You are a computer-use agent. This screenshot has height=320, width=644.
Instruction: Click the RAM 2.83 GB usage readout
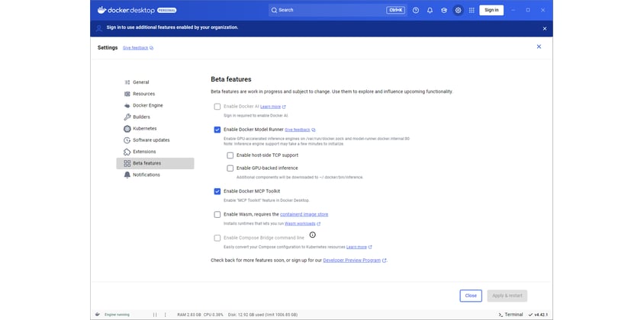[x=189, y=315]
